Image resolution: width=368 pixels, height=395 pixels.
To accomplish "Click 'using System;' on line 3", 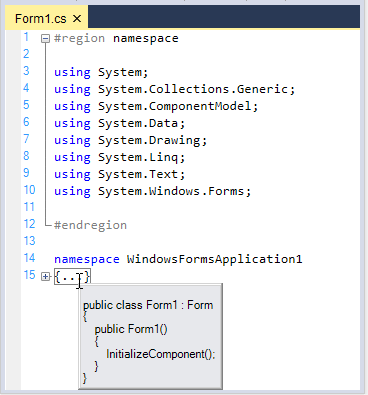I will coord(101,72).
